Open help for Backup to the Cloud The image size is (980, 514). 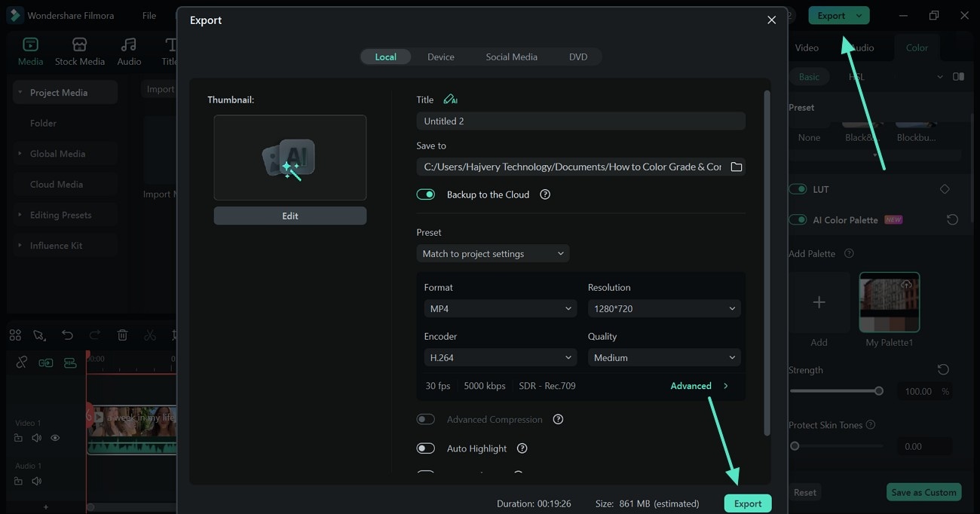point(545,194)
